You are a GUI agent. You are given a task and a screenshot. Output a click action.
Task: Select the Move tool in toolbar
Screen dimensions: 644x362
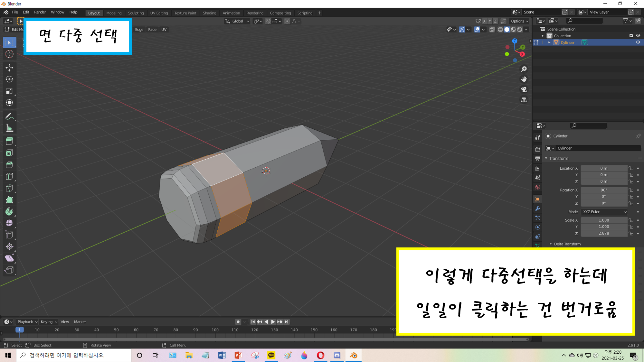pos(9,67)
